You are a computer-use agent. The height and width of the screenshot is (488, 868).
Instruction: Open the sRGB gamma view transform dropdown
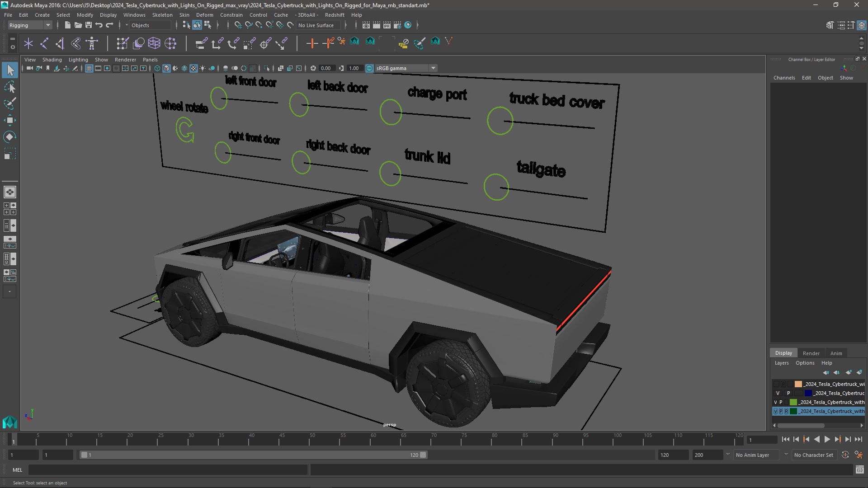click(x=406, y=68)
